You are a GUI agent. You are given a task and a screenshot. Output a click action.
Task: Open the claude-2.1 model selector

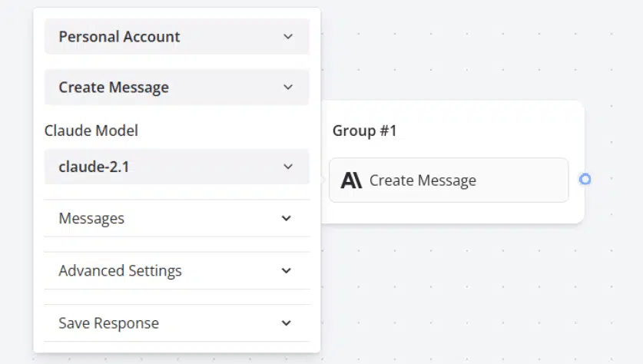pyautogui.click(x=177, y=167)
